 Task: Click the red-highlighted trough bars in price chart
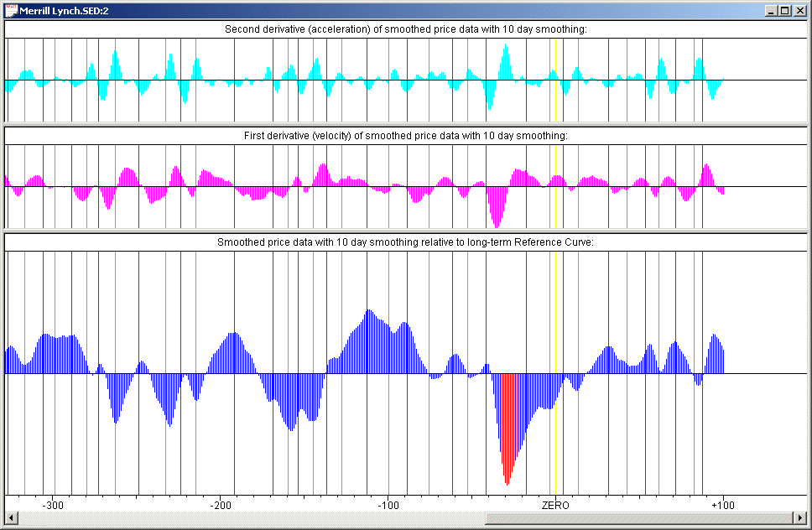(508, 429)
